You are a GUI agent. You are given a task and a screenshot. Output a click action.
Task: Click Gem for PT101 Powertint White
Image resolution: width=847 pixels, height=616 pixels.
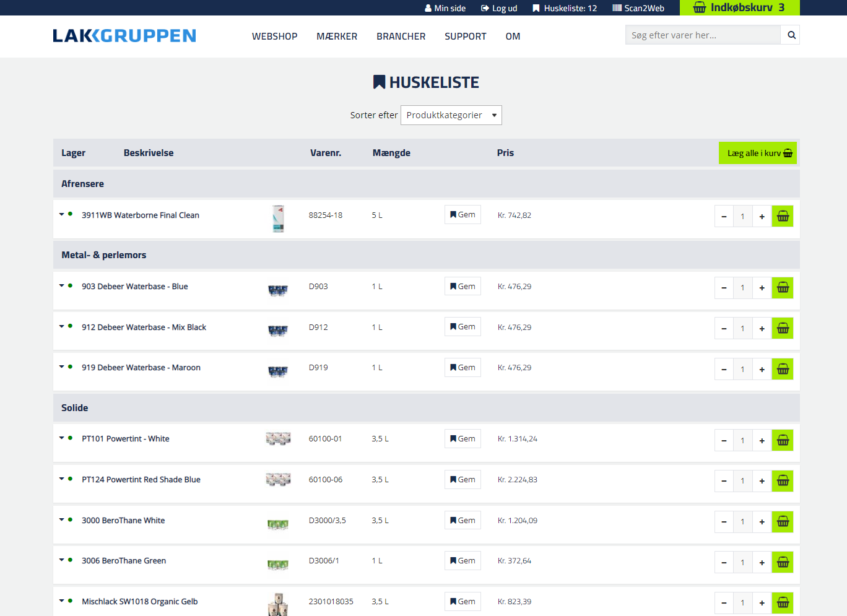463,439
